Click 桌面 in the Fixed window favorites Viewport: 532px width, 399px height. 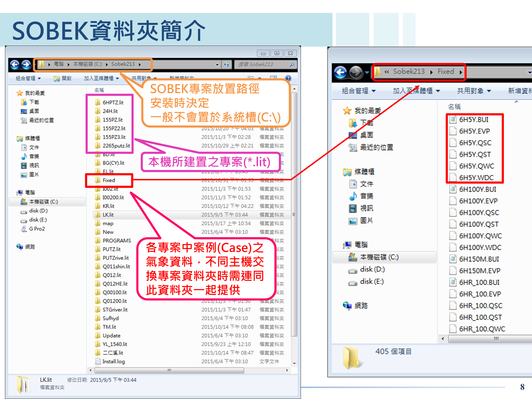coord(361,135)
